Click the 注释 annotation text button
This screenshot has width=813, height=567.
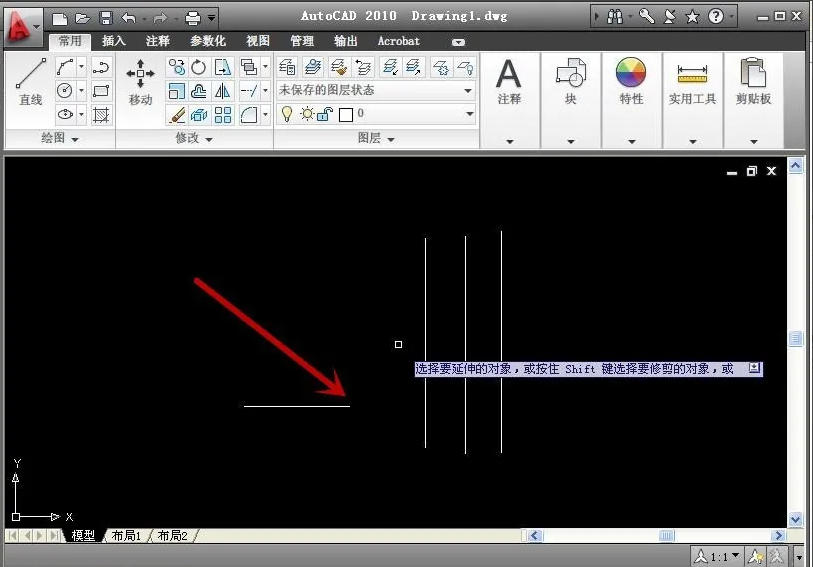[509, 78]
